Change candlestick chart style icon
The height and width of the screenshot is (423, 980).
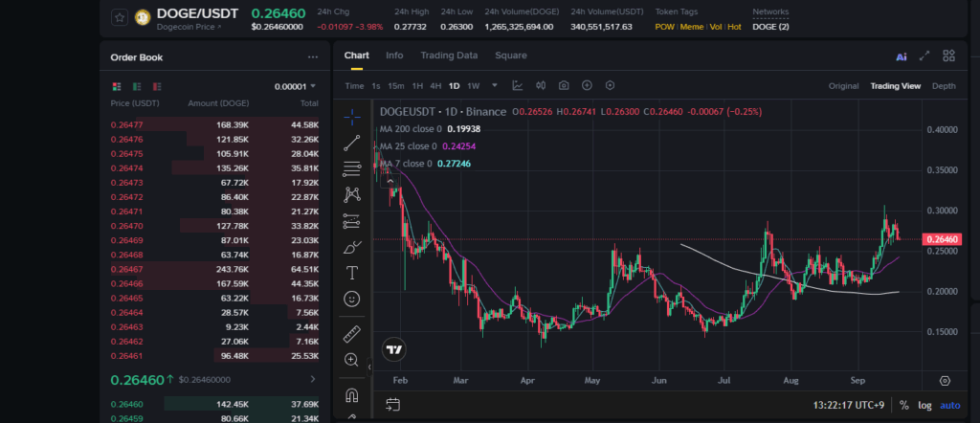coord(541,85)
